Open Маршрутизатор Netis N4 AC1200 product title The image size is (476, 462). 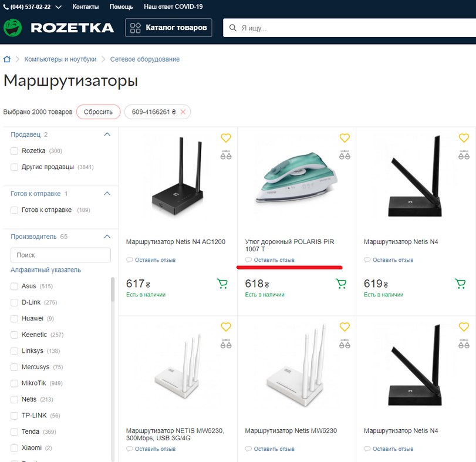(175, 242)
